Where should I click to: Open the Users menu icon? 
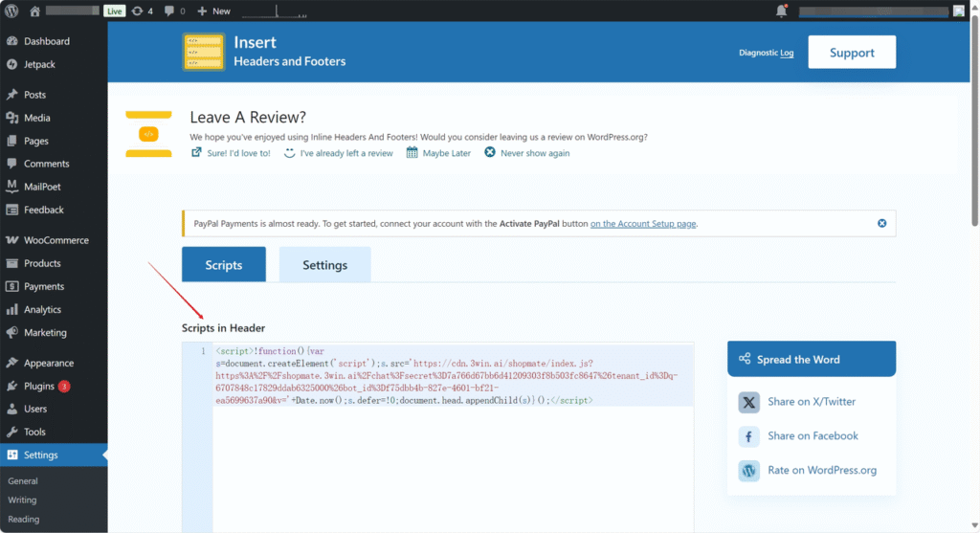tap(11, 409)
